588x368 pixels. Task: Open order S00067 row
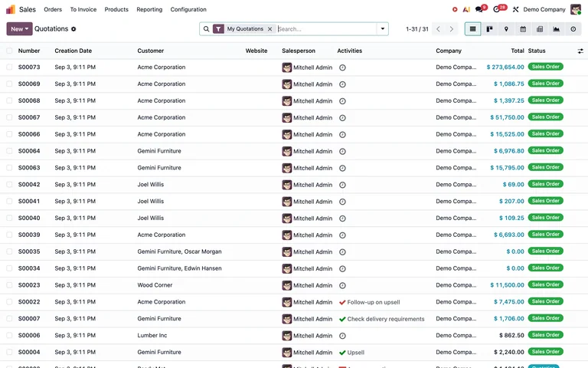pyautogui.click(x=294, y=117)
